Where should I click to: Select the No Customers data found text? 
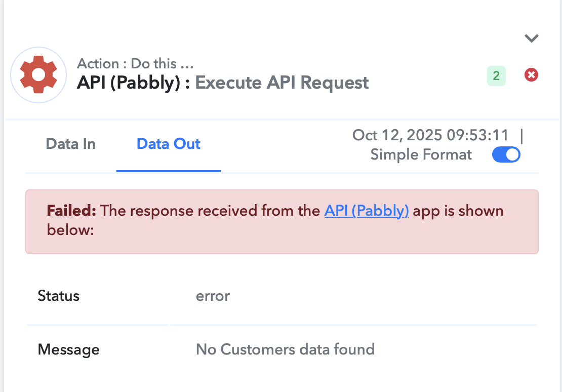pyautogui.click(x=285, y=349)
